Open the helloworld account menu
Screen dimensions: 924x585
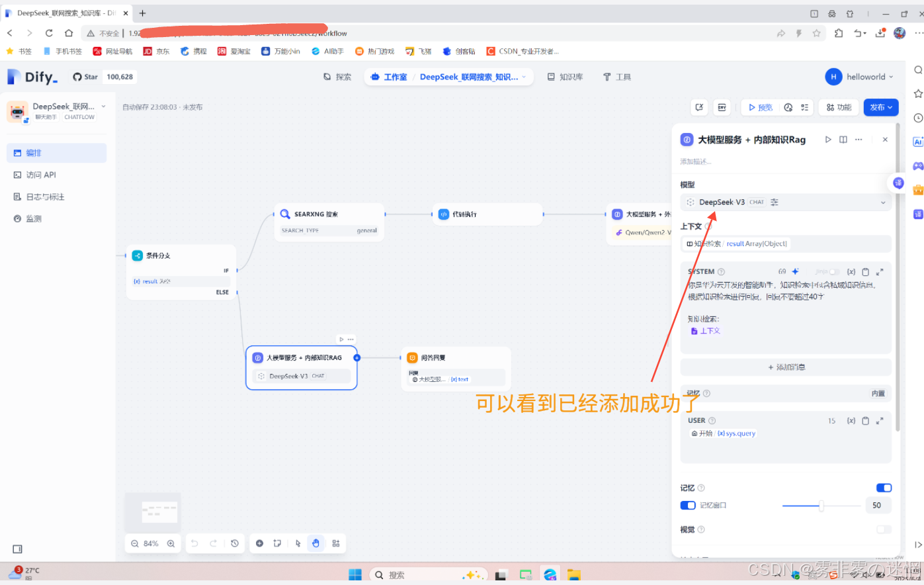859,77
